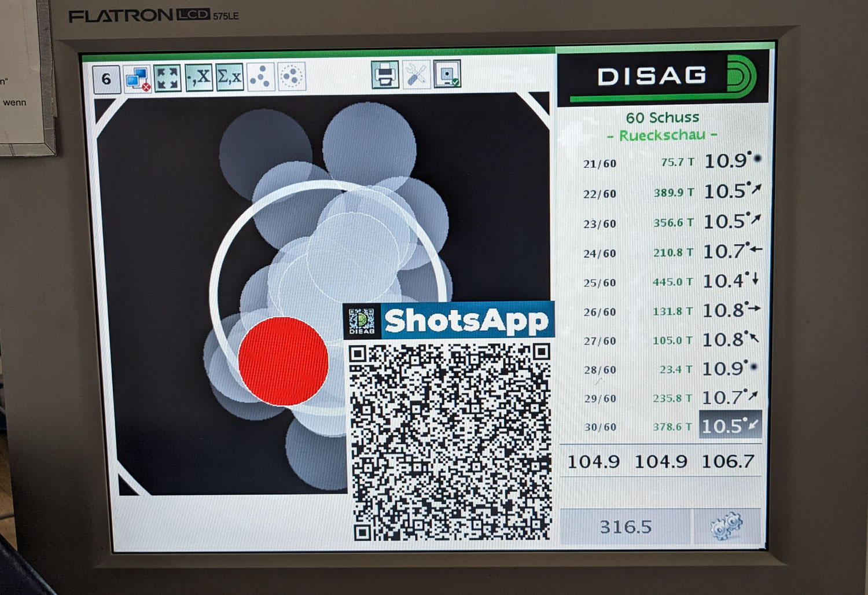Click the ShotsApp QR code
Screen dimensions: 868x595
pyautogui.click(x=450, y=441)
